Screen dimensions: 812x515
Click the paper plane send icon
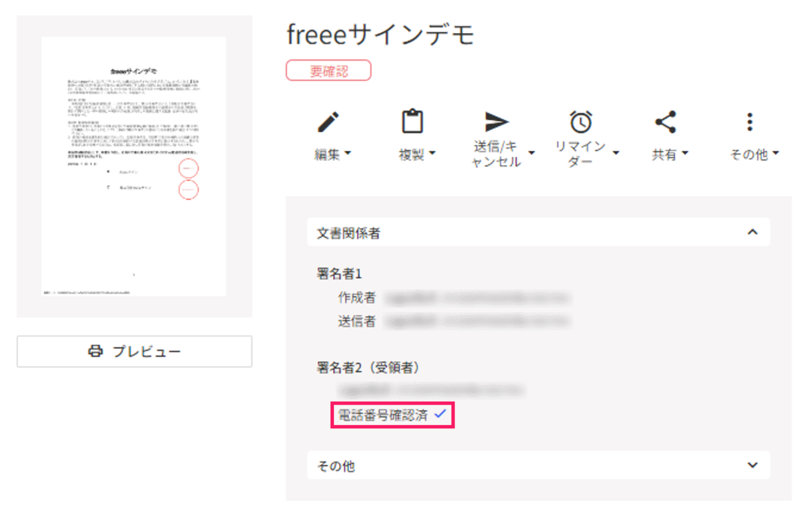pos(497,121)
